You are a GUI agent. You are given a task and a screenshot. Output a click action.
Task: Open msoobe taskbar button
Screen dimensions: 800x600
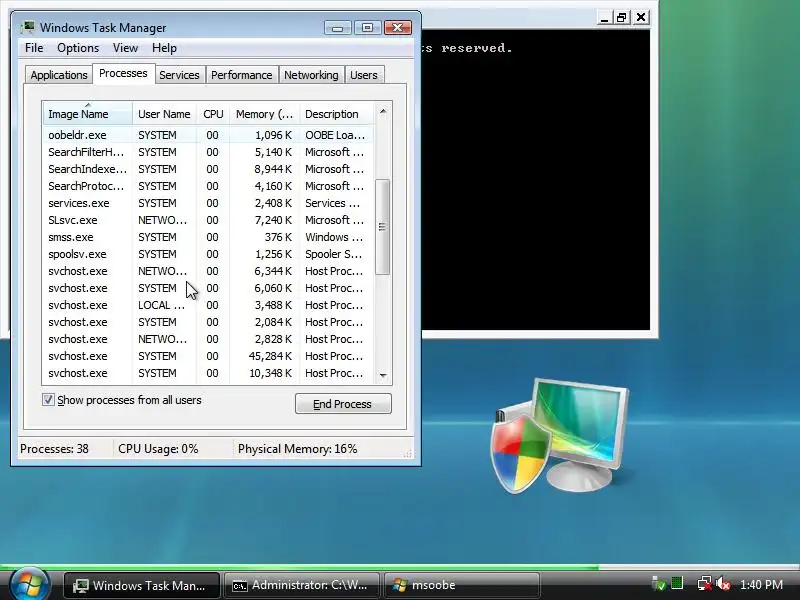(461, 585)
